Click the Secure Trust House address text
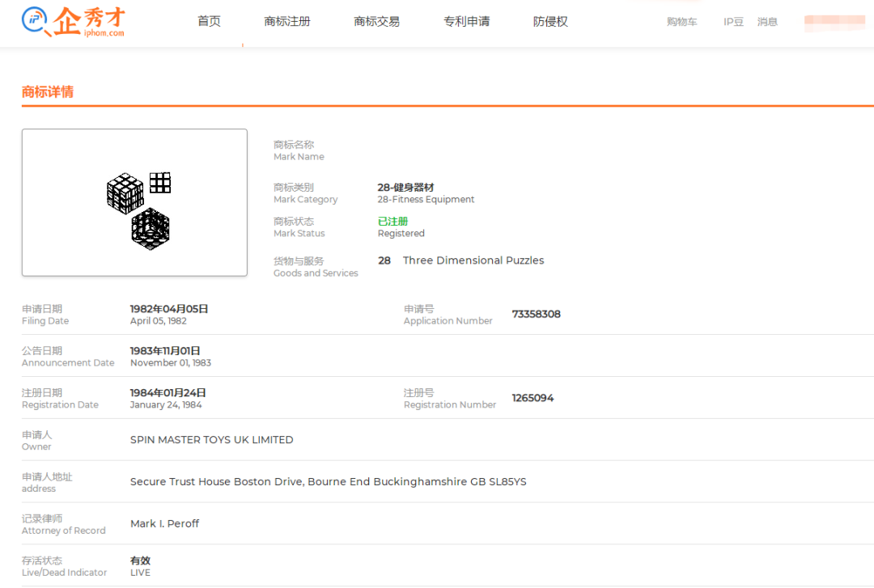874x588 pixels. click(329, 481)
